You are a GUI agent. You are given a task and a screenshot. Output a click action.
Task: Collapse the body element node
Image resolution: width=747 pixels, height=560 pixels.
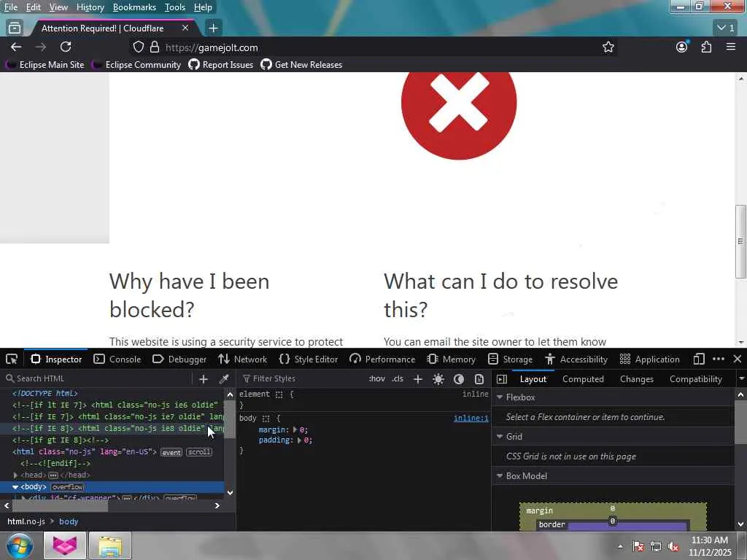15,486
